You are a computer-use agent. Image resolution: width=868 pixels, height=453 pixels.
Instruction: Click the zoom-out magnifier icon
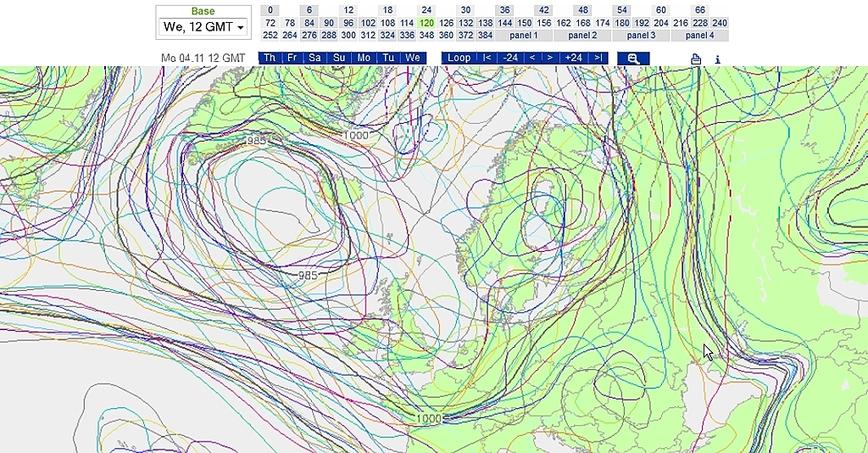pos(633,59)
